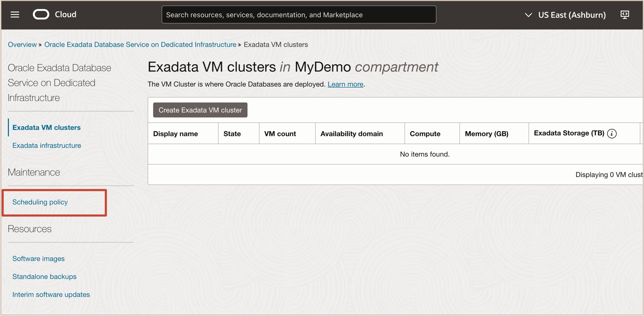Open Scheduling policy under Maintenance

click(40, 202)
